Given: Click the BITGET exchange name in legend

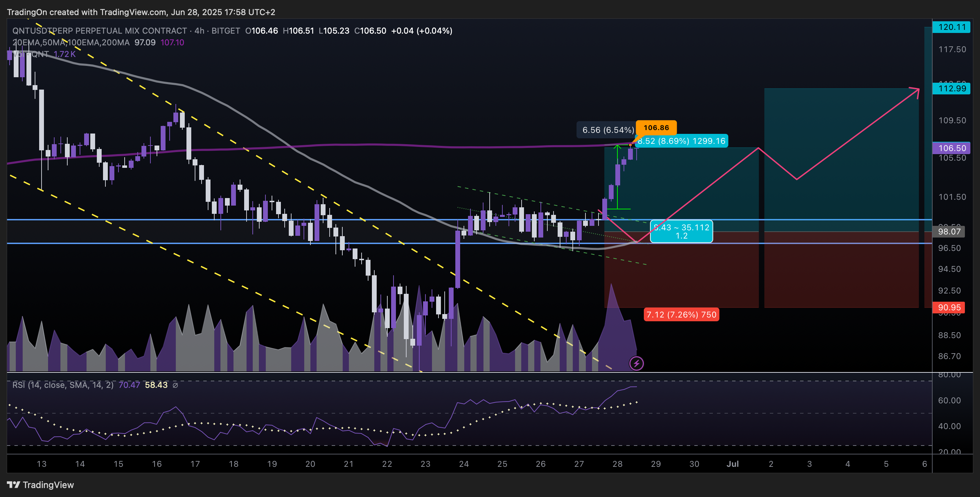Looking at the screenshot, I should (x=226, y=31).
